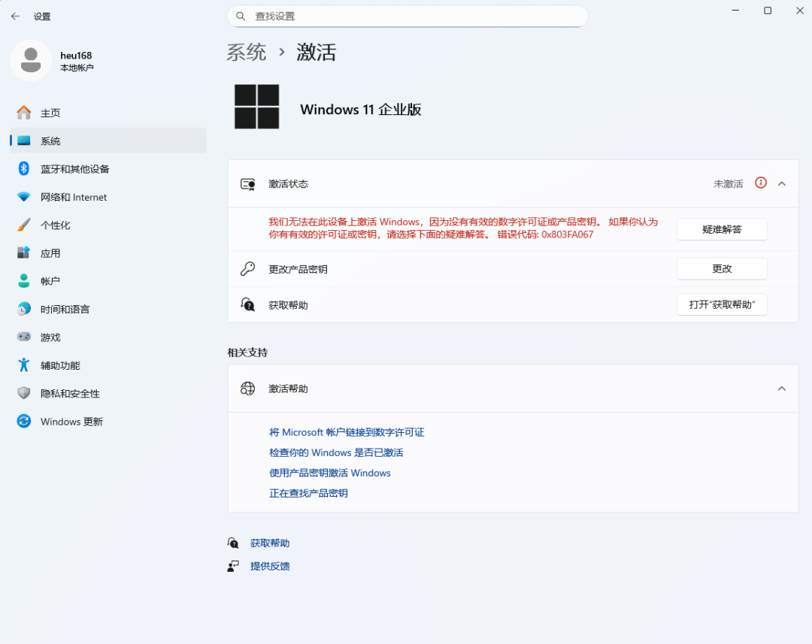Click the 提供反馈 link at the bottom
The image size is (812, 644).
tap(268, 565)
